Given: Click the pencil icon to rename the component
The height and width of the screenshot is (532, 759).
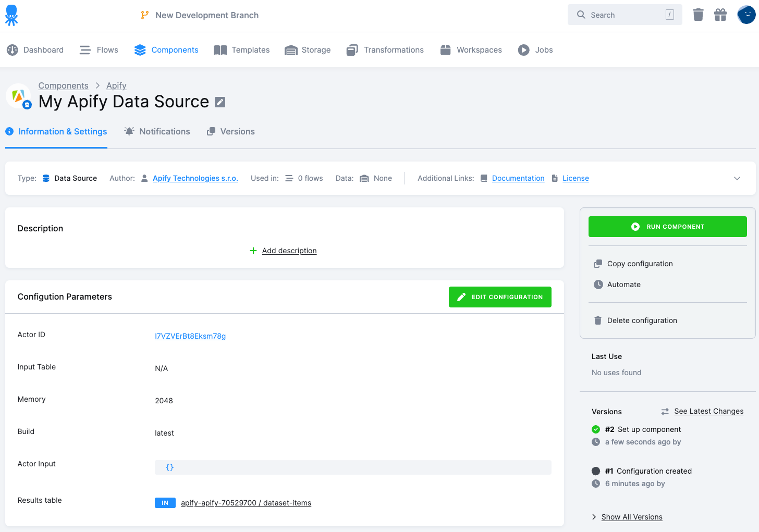Looking at the screenshot, I should 219,102.
